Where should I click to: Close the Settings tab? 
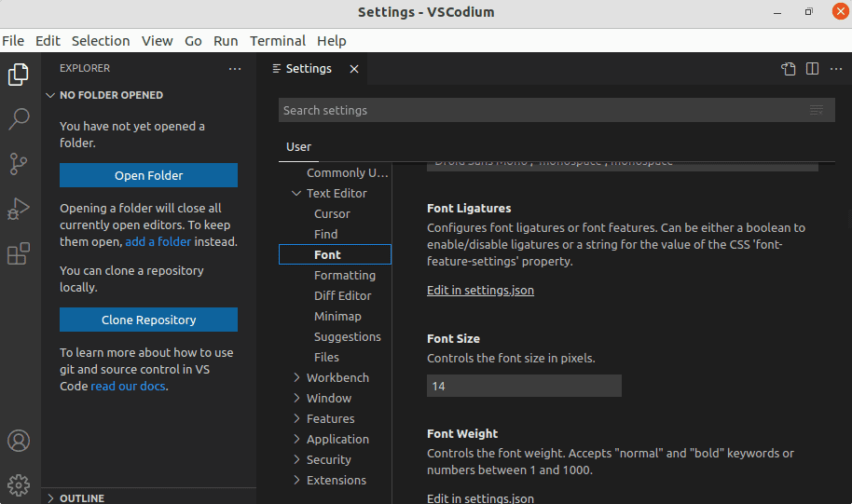point(354,69)
